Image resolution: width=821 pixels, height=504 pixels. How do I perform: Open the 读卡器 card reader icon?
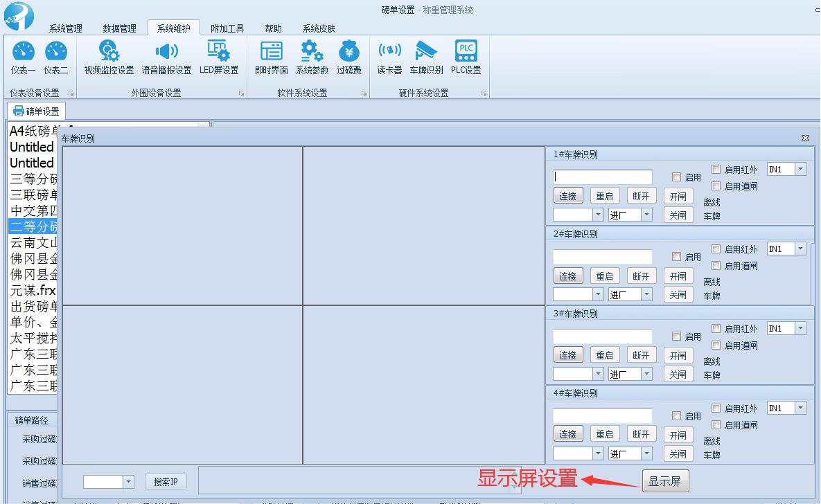tap(389, 57)
